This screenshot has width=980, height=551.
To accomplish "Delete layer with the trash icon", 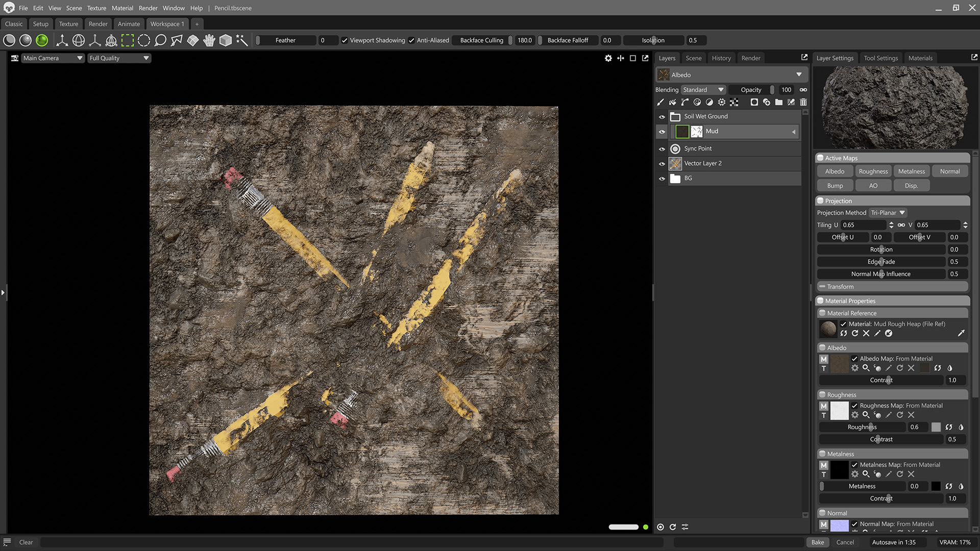I will 803,103.
